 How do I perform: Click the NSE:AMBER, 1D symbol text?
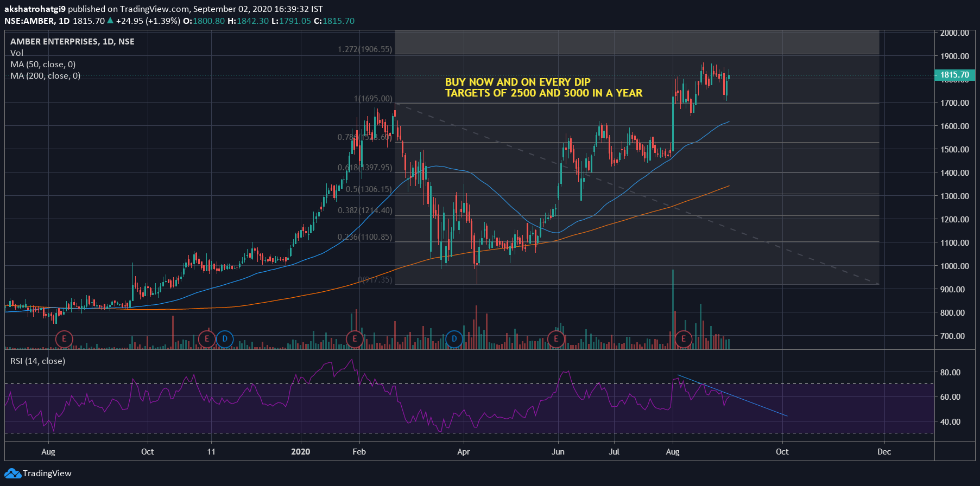click(37, 21)
